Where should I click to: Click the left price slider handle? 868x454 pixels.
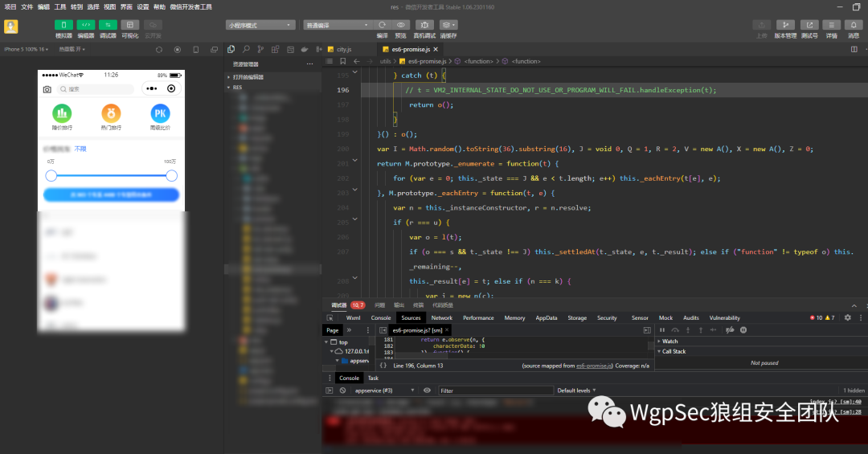[x=51, y=175]
